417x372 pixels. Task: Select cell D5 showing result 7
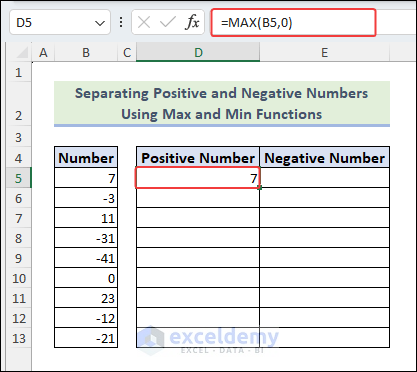(x=198, y=178)
